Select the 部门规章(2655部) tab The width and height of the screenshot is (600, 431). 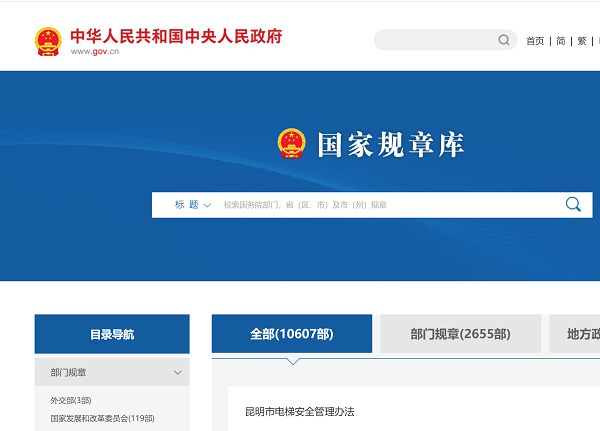pos(460,334)
